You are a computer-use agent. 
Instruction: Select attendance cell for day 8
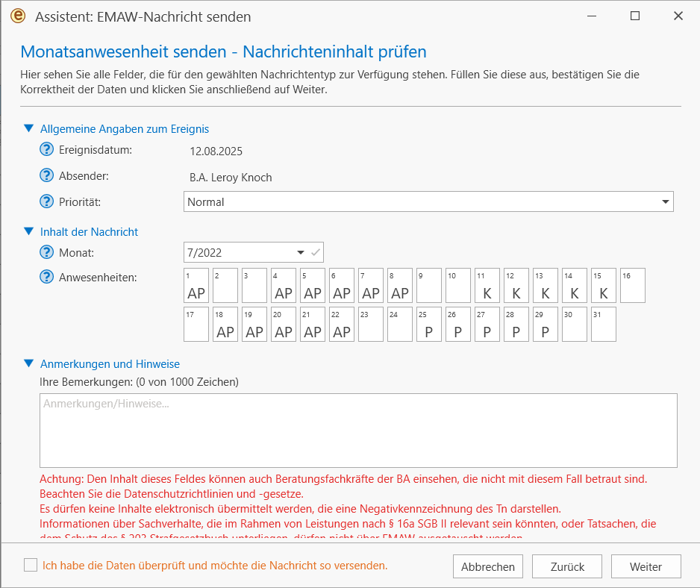click(400, 285)
